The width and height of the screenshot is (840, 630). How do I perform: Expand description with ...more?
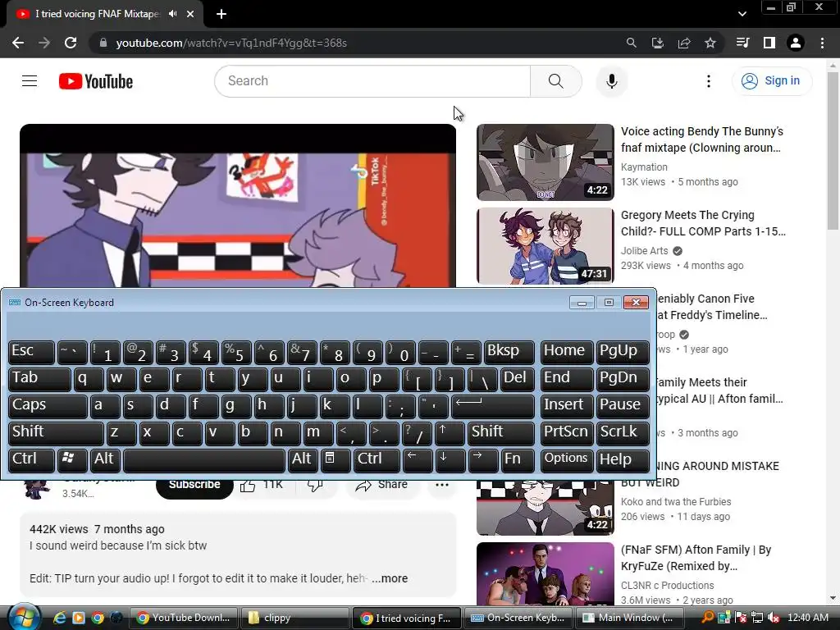point(390,578)
